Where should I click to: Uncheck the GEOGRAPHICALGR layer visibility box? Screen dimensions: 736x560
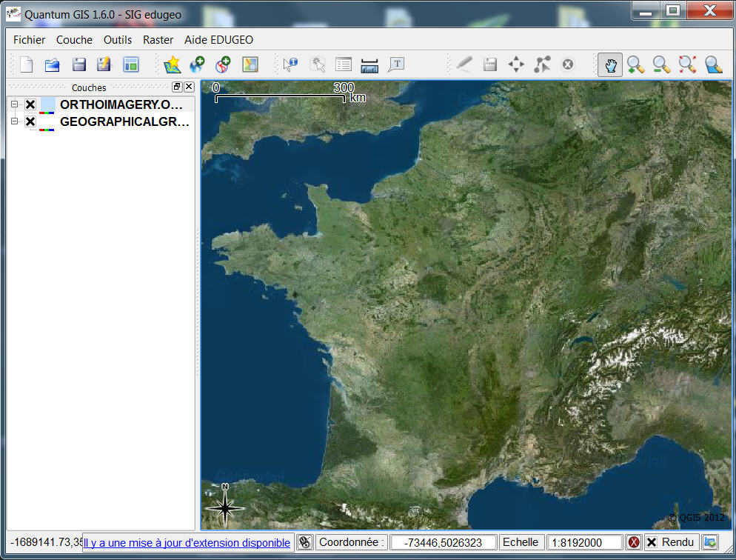[30, 121]
